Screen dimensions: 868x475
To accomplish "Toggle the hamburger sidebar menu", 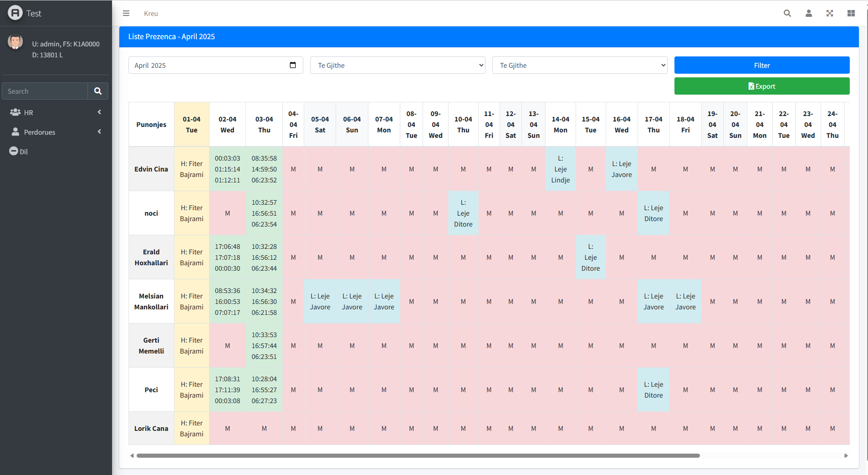I will (126, 13).
